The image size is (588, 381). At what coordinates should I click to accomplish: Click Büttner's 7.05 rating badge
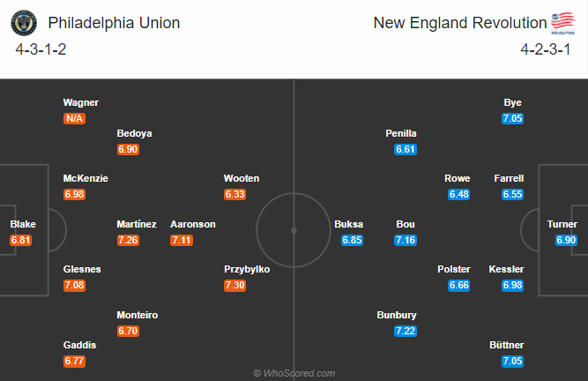click(x=512, y=361)
